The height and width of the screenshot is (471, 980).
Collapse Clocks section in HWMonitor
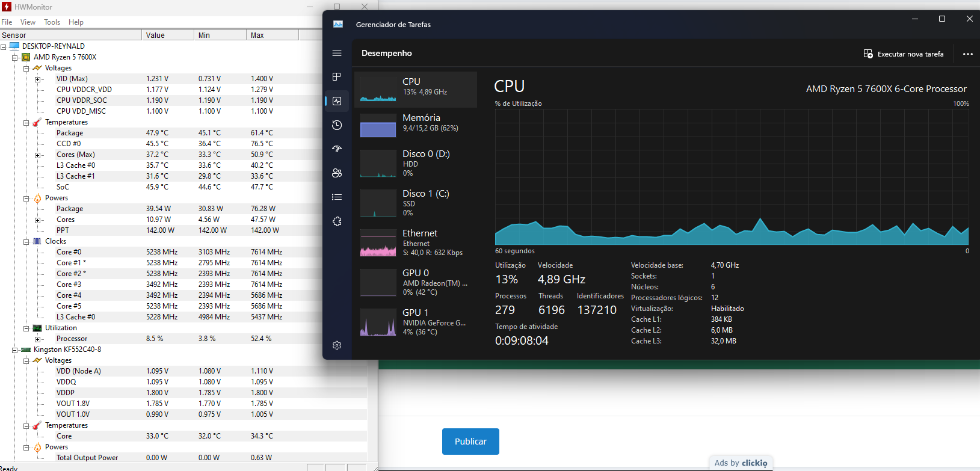click(26, 241)
